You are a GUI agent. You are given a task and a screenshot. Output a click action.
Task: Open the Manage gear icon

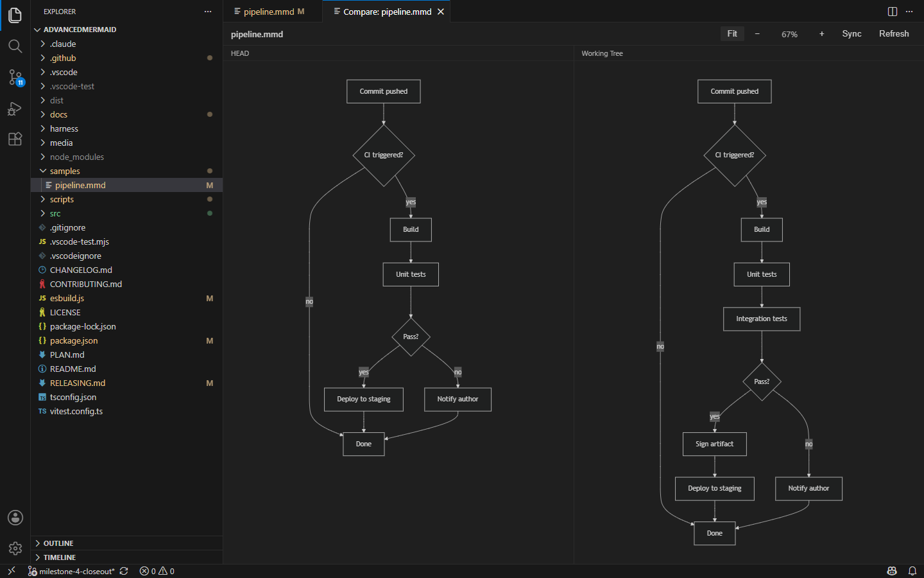pyautogui.click(x=15, y=548)
